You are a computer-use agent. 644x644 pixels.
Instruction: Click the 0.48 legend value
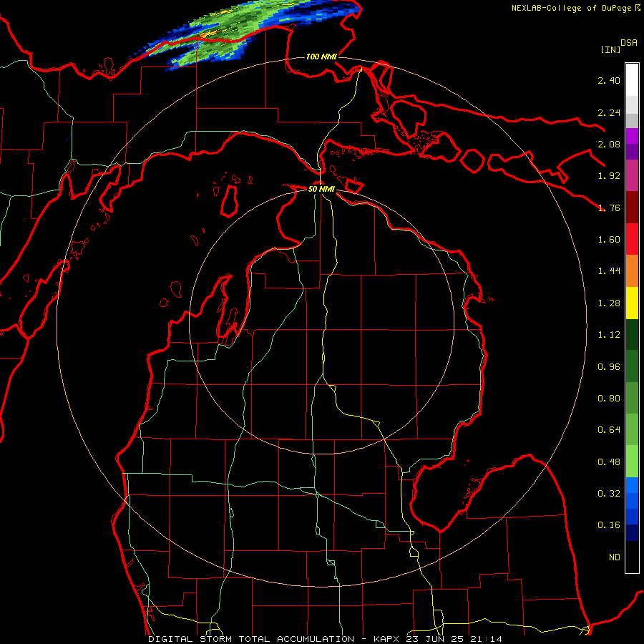609,462
